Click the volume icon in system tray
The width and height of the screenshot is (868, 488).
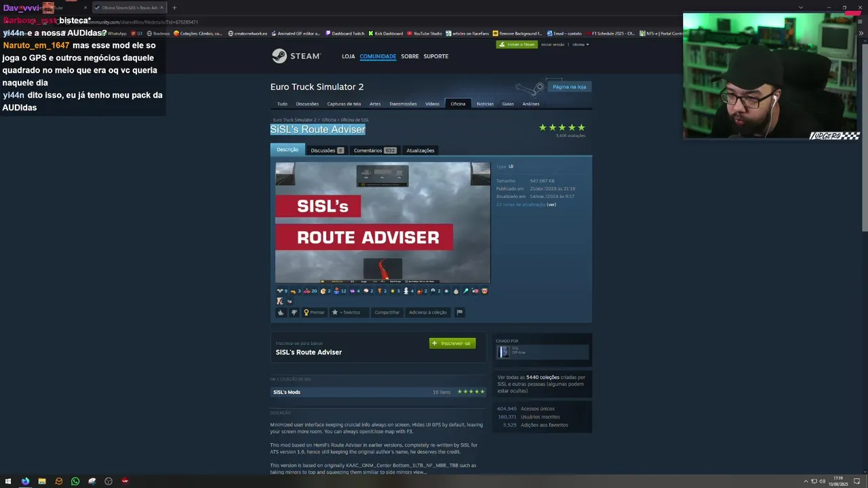[822, 481]
